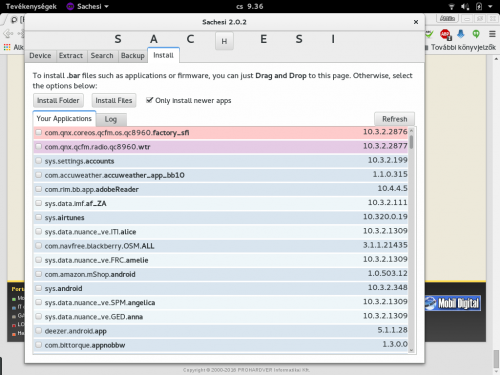Toggle Only install newer apps checkbox

149,100
